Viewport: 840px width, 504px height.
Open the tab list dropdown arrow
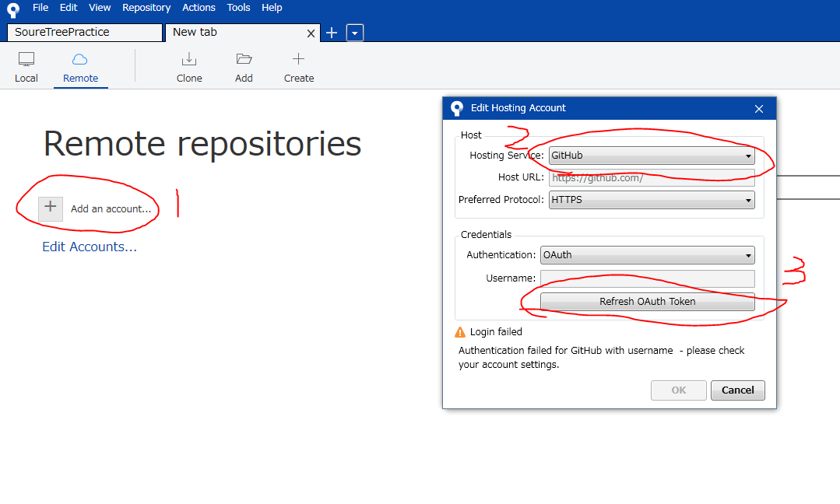[355, 33]
